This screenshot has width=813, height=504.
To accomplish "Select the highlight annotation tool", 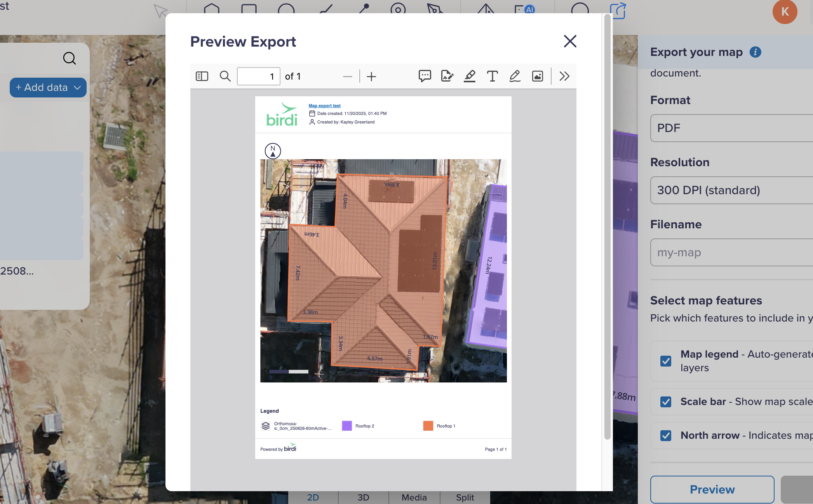I will click(470, 76).
